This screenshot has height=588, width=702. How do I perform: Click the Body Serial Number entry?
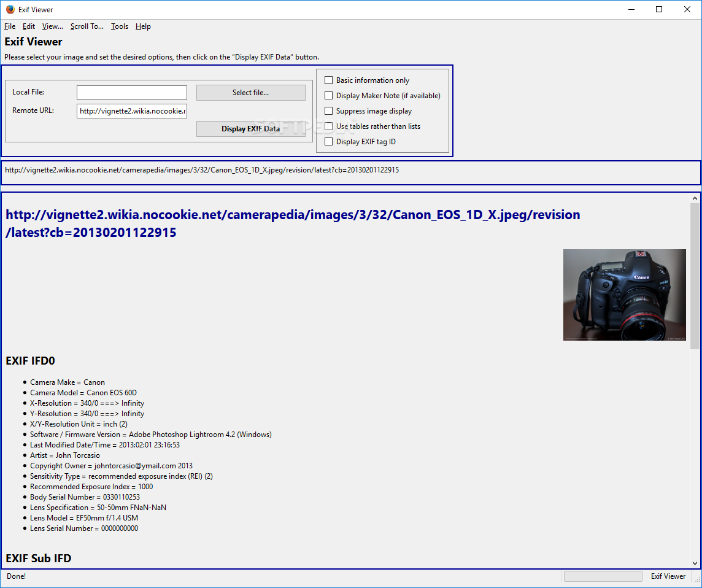85,497
